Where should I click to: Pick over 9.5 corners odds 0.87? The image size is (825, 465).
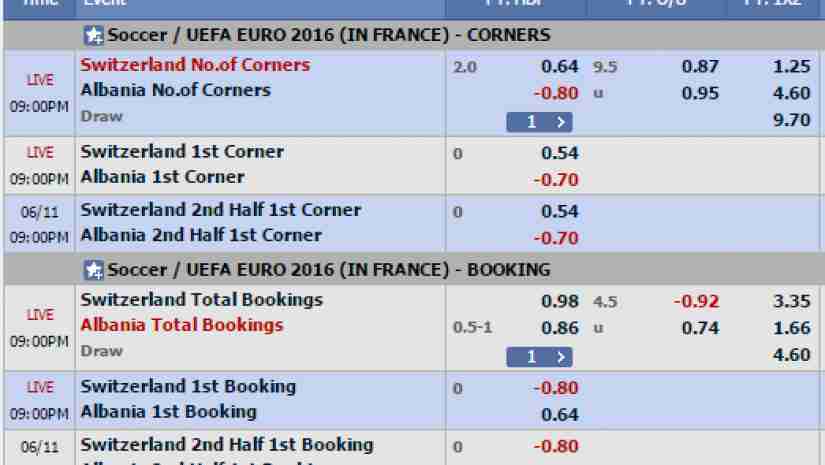pos(700,67)
